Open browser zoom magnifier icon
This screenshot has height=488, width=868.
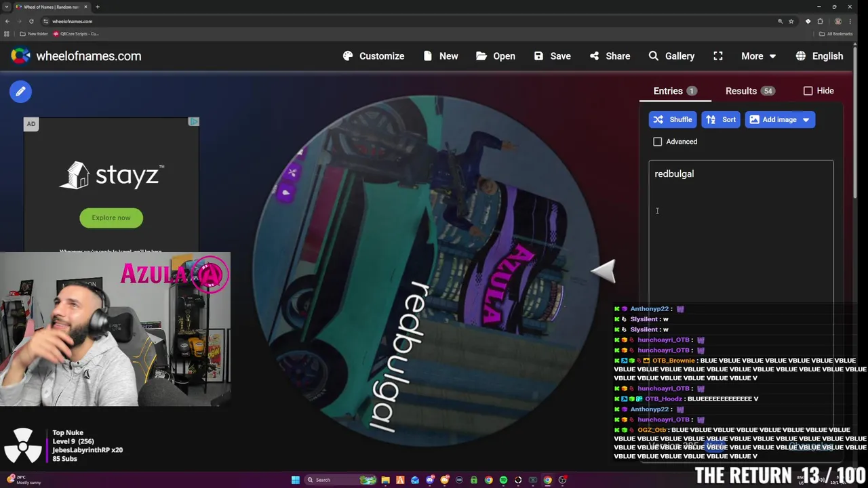pos(780,21)
